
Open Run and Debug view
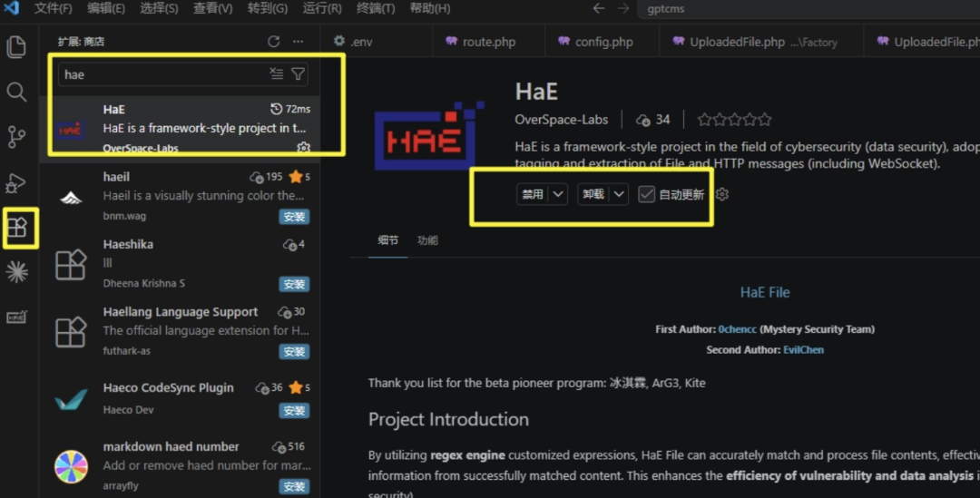pyautogui.click(x=16, y=182)
